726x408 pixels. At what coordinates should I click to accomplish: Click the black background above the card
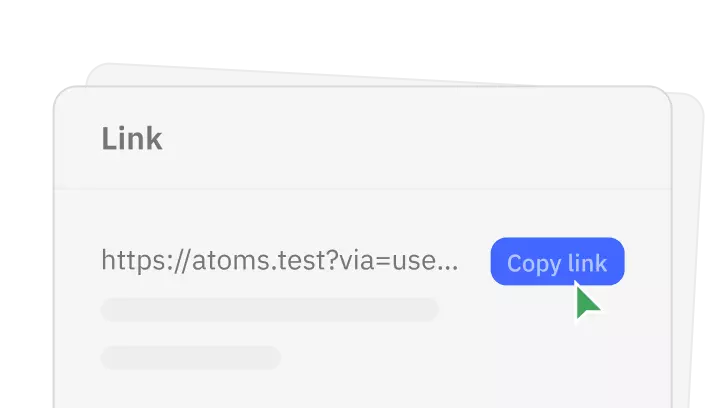tap(363, 40)
